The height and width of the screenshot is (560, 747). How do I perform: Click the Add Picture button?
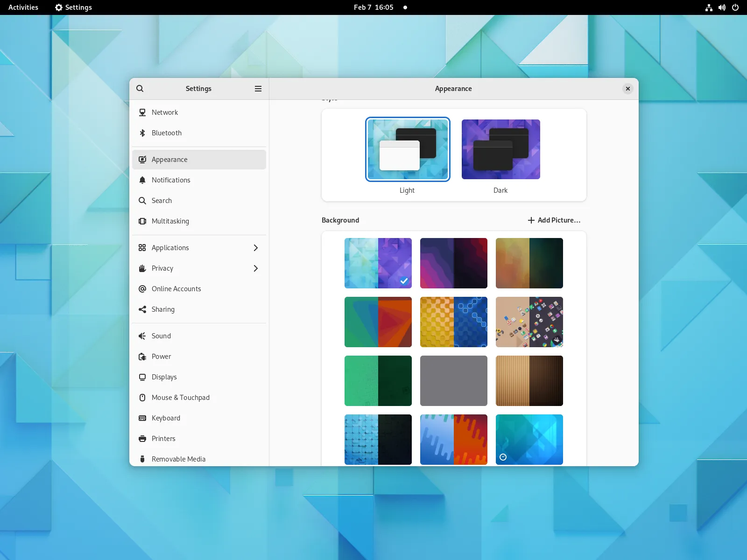[x=554, y=220]
